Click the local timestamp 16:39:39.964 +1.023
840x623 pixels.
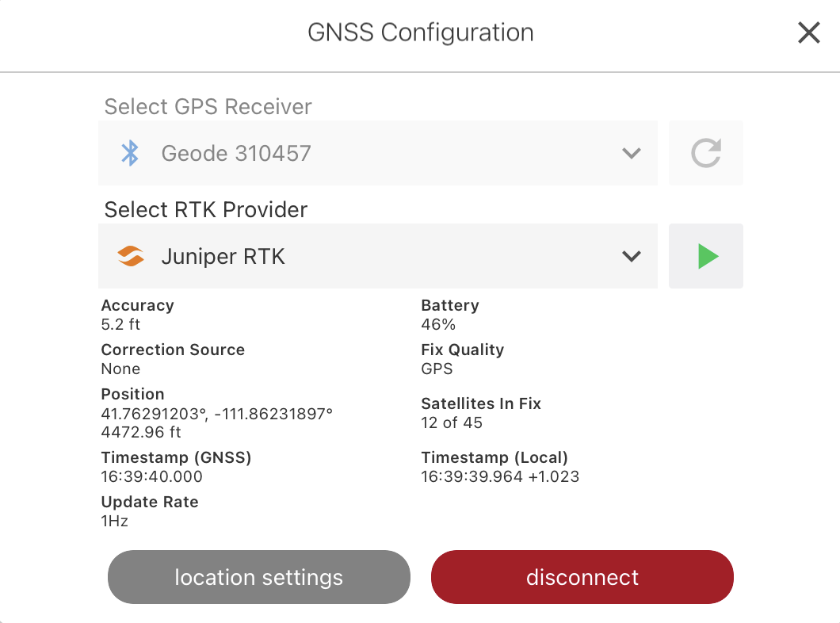click(500, 476)
